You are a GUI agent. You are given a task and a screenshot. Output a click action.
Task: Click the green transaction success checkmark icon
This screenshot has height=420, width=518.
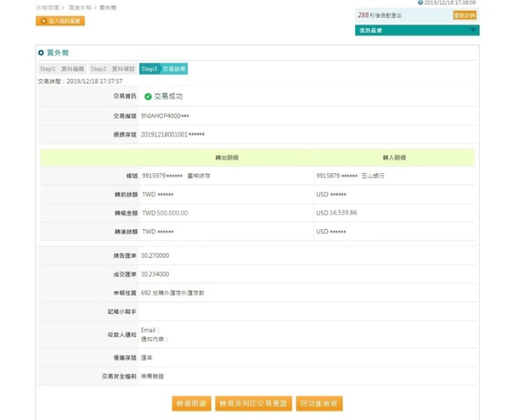point(148,97)
